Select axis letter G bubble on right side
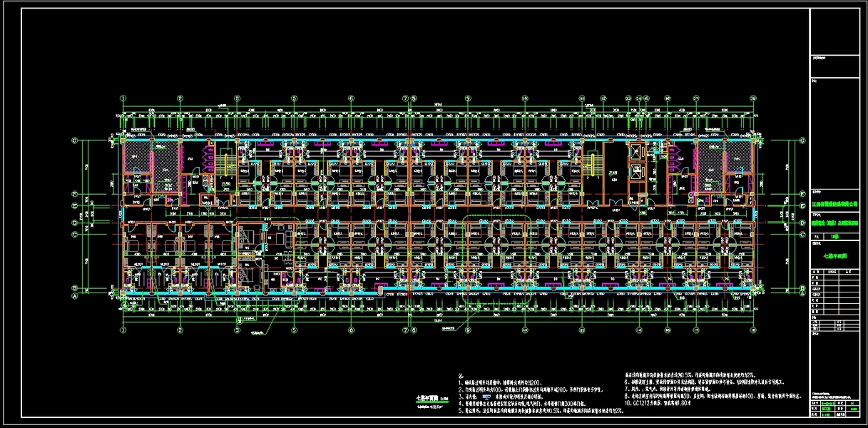The image size is (868, 428). pos(802,141)
